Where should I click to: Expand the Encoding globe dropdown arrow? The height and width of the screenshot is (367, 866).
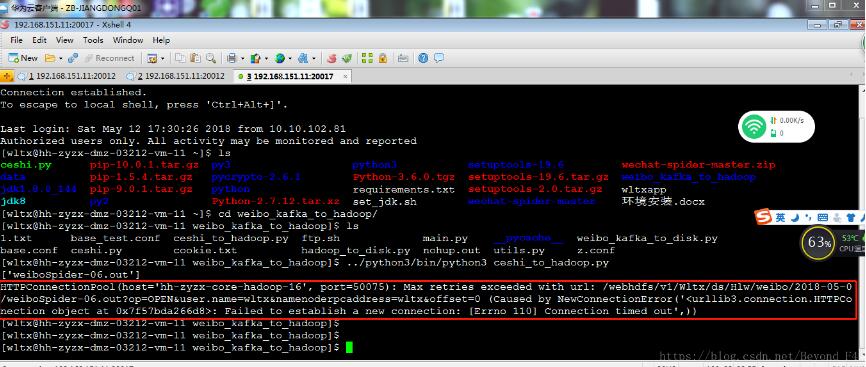290,58
